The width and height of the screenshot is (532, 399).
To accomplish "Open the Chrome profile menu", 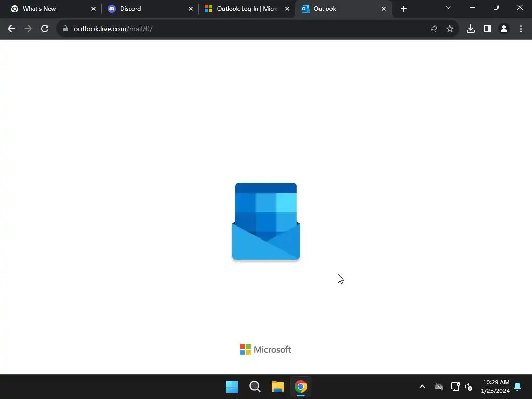I will click(504, 29).
